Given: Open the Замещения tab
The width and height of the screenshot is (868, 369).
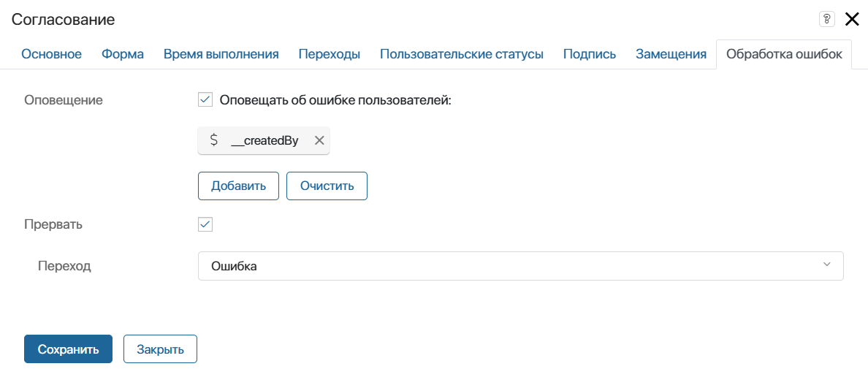Looking at the screenshot, I should point(671,54).
